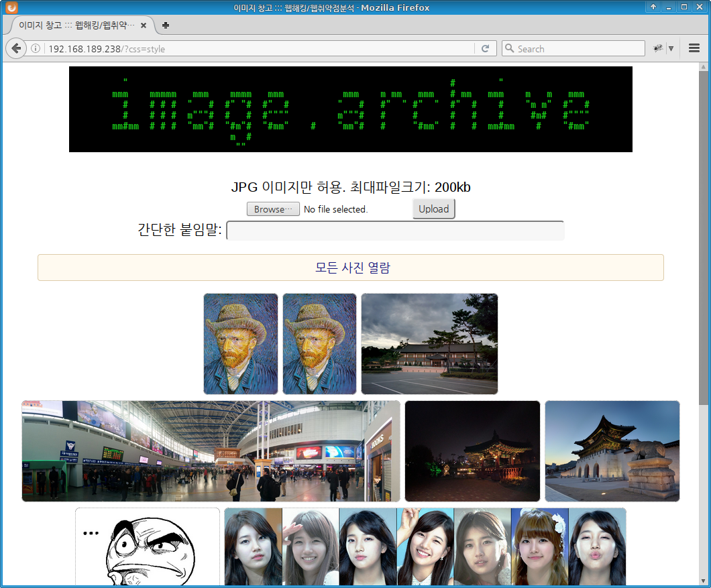Click the search magnifier icon
711x588 pixels.
(x=509, y=48)
